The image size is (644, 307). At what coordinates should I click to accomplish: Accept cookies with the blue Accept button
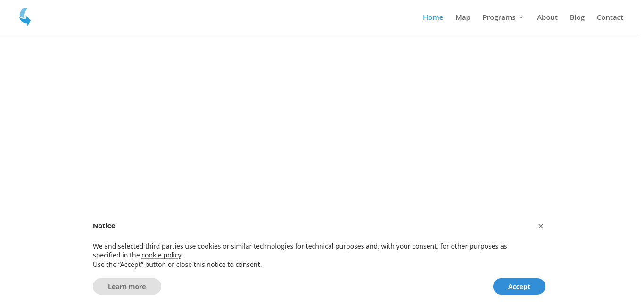(x=519, y=287)
